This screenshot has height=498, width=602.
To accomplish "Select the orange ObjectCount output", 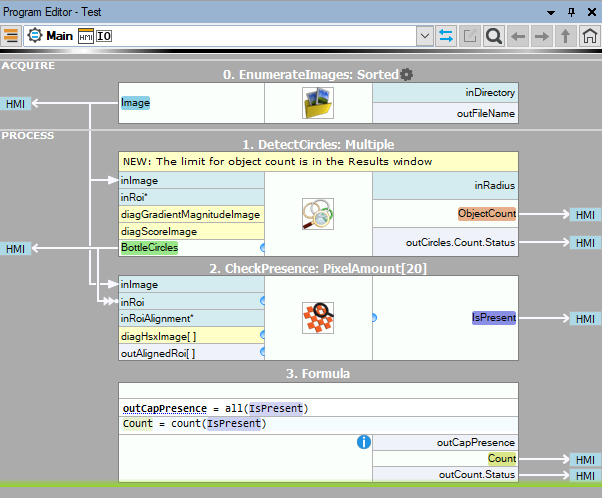I will click(x=486, y=214).
